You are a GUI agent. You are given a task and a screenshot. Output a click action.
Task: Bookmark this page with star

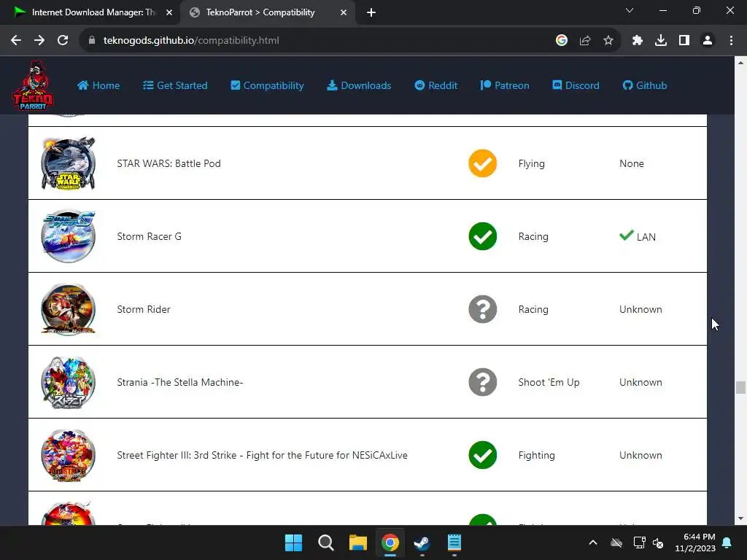click(x=608, y=41)
